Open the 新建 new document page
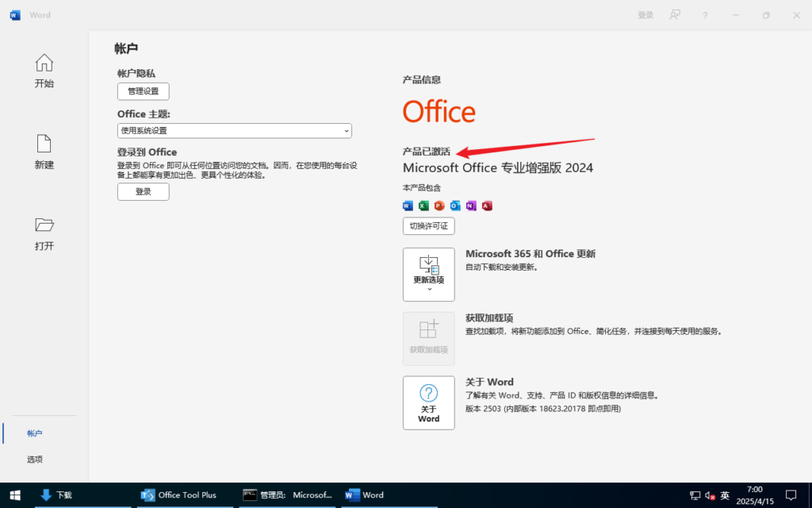Screen dimensions: 812x508 click(44, 152)
